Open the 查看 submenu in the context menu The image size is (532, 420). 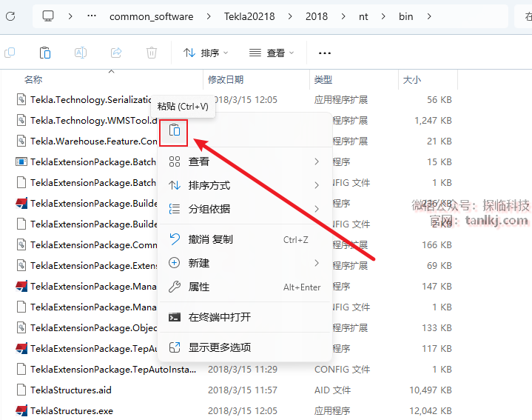click(x=244, y=161)
